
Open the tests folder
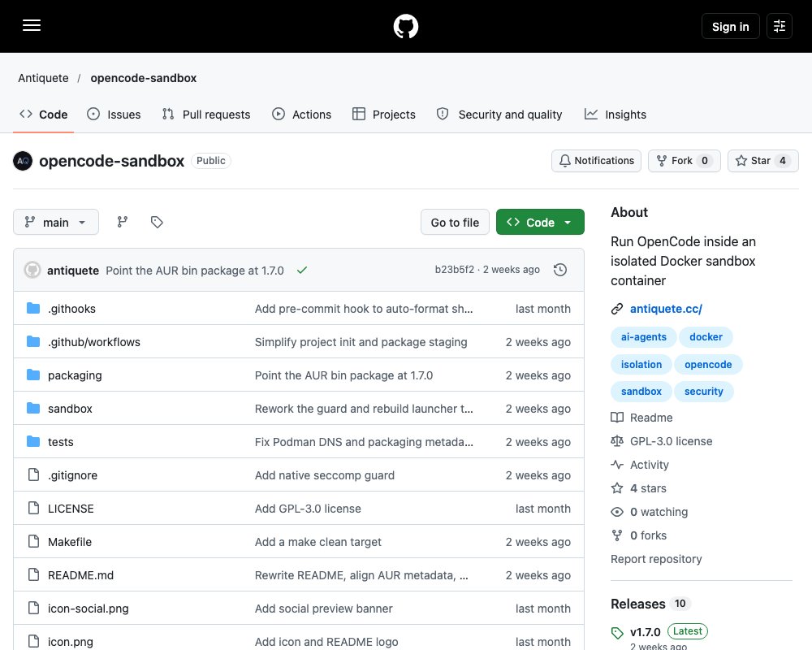click(61, 442)
